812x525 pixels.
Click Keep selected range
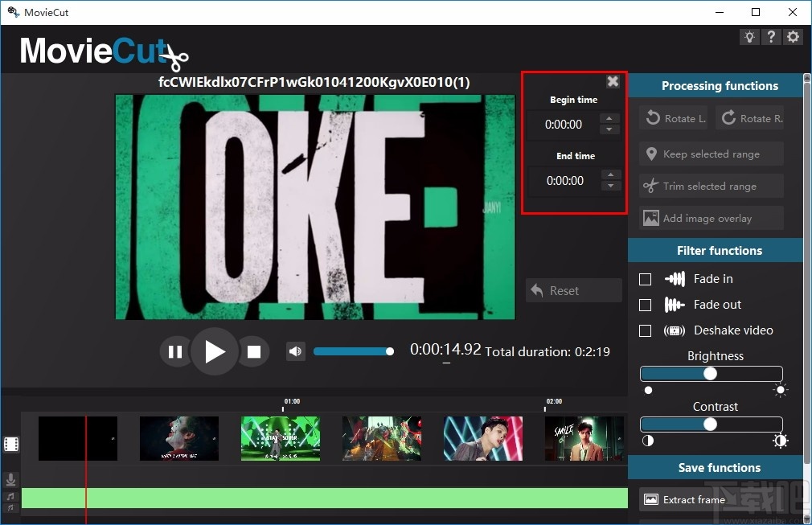point(712,154)
